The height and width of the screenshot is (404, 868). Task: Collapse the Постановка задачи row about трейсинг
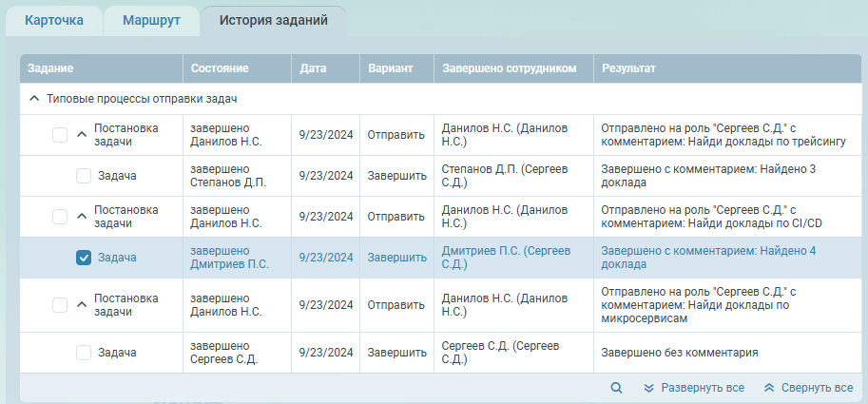point(81,135)
